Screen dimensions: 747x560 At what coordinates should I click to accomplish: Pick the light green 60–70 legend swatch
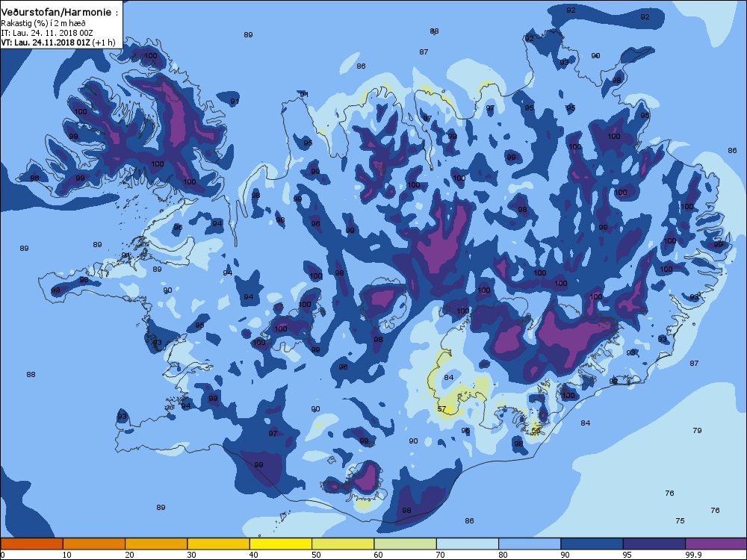click(x=406, y=544)
